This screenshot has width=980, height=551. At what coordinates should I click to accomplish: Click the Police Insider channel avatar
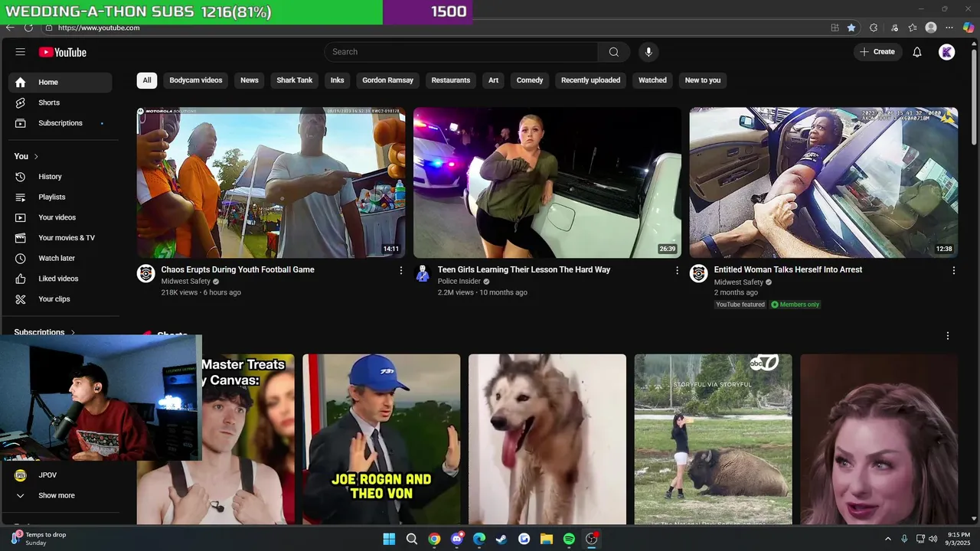[x=423, y=274]
